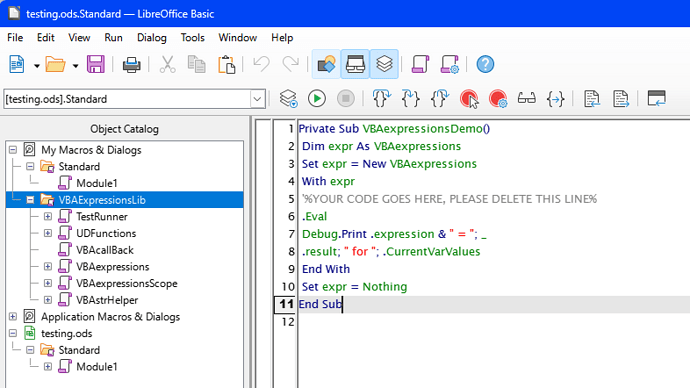Screen dimensions: 690x388
Task: Click the Select Macro scroll icon
Action: pyautogui.click(x=420, y=64)
